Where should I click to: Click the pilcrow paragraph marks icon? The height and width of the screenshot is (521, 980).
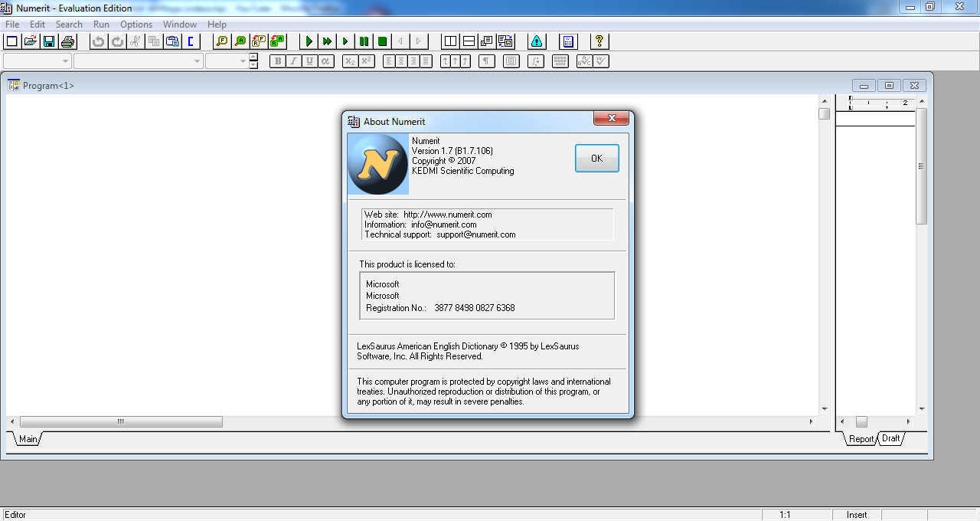click(x=487, y=61)
